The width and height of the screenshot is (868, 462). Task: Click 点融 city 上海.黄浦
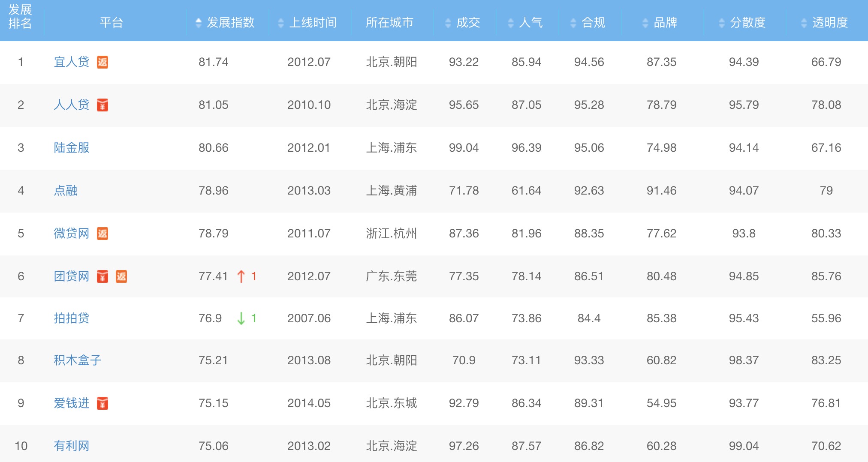click(392, 191)
